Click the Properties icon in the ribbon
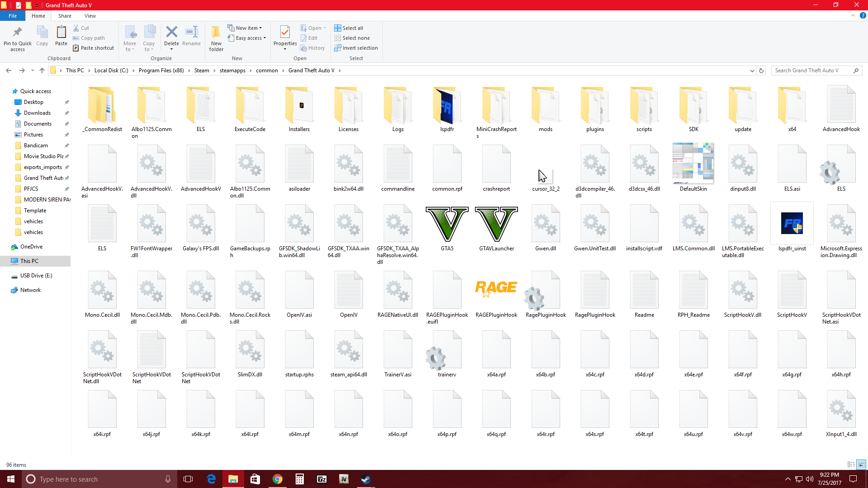The image size is (868, 488). click(x=285, y=33)
